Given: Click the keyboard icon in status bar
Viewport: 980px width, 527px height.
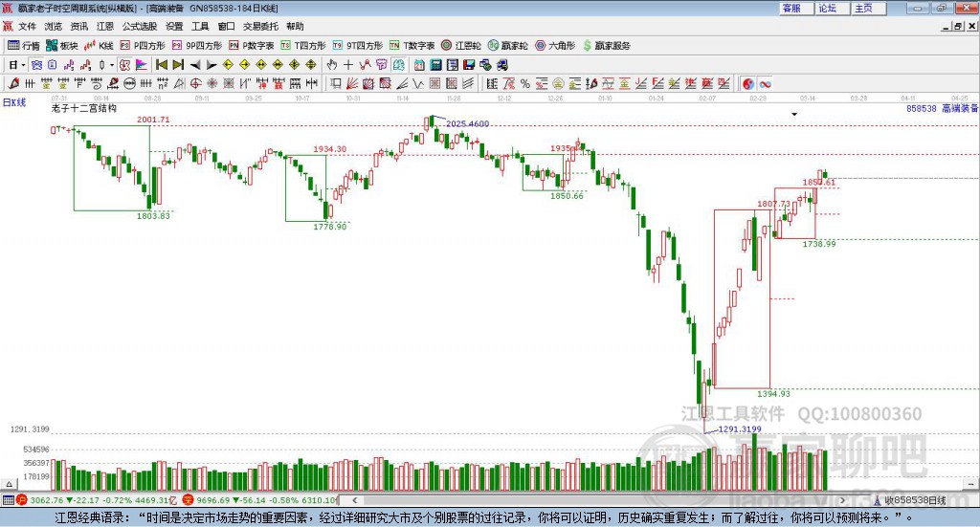Looking at the screenshot, I should pyautogui.click(x=8, y=499).
